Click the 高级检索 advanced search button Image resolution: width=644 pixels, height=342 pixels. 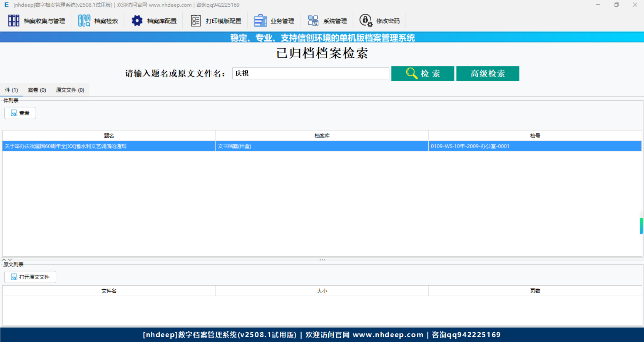point(487,73)
